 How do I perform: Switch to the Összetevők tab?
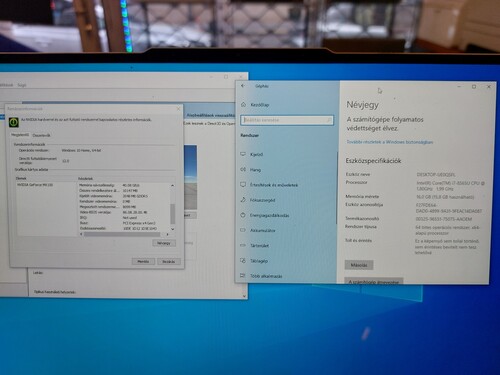[41, 135]
